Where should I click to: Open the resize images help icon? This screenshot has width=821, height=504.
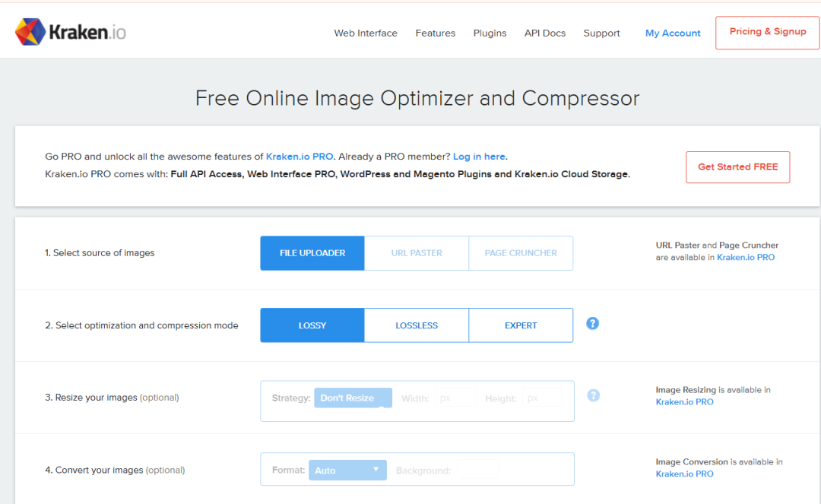pyautogui.click(x=593, y=395)
